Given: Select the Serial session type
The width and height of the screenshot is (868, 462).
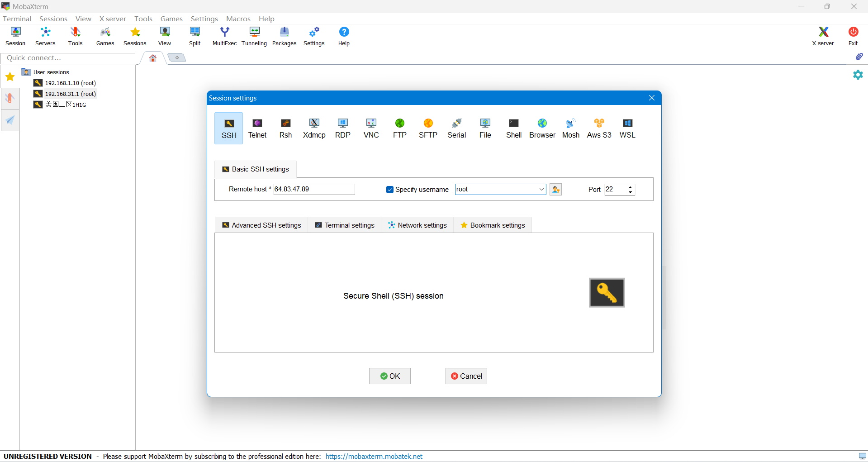Looking at the screenshot, I should [x=457, y=129].
